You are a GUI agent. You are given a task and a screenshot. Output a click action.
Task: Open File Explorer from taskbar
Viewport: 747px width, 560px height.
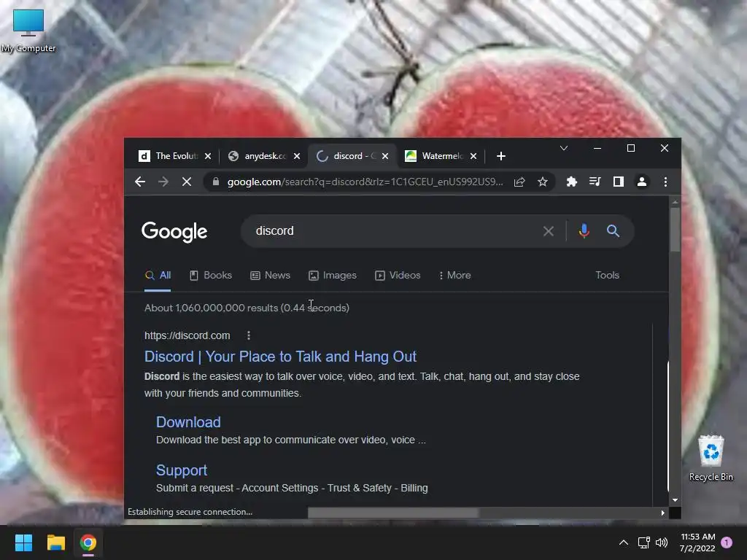(x=55, y=542)
